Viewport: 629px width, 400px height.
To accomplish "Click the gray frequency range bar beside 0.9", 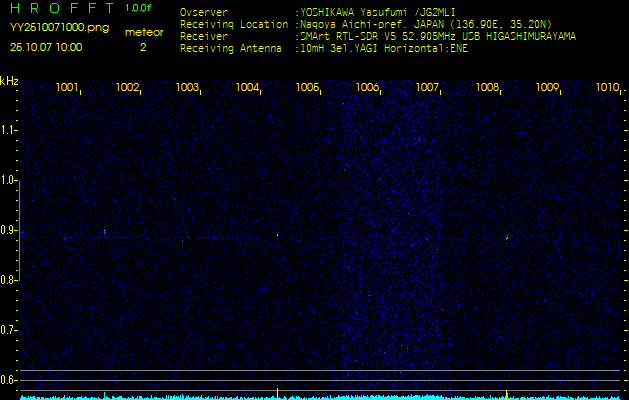I will [19, 231].
